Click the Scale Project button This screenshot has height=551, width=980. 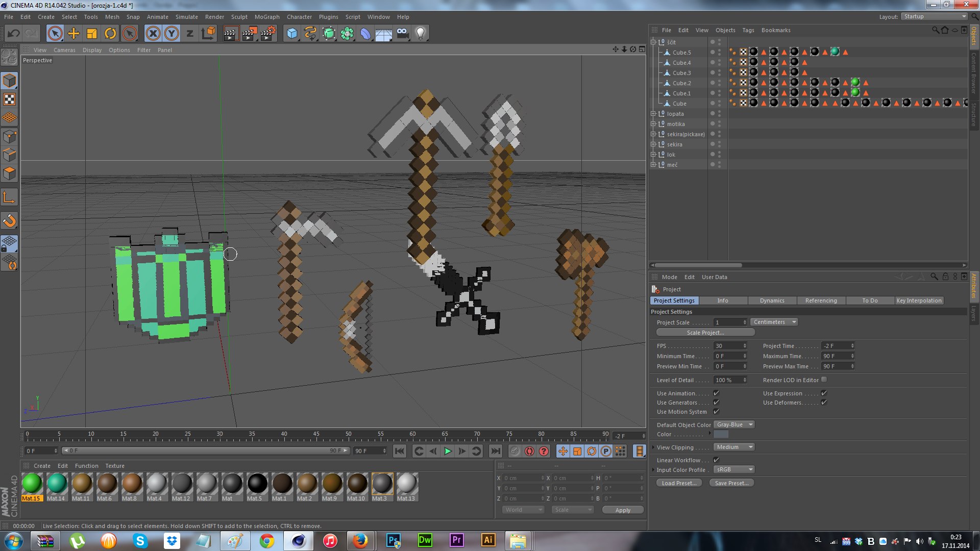(705, 333)
